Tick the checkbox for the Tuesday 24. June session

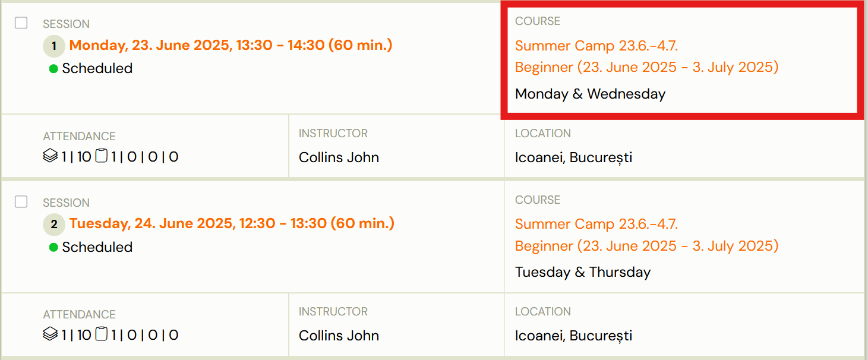[21, 202]
